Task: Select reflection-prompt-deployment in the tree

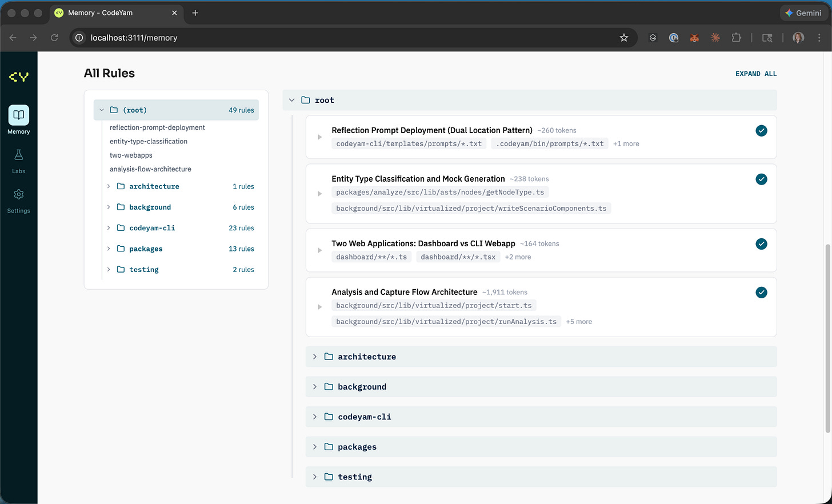Action: pos(157,127)
